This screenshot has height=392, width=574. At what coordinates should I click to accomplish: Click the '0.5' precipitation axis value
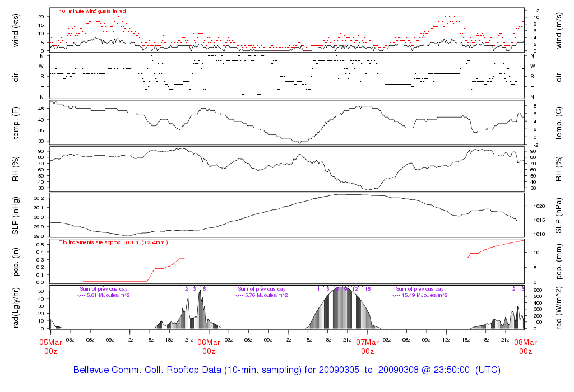(40, 244)
